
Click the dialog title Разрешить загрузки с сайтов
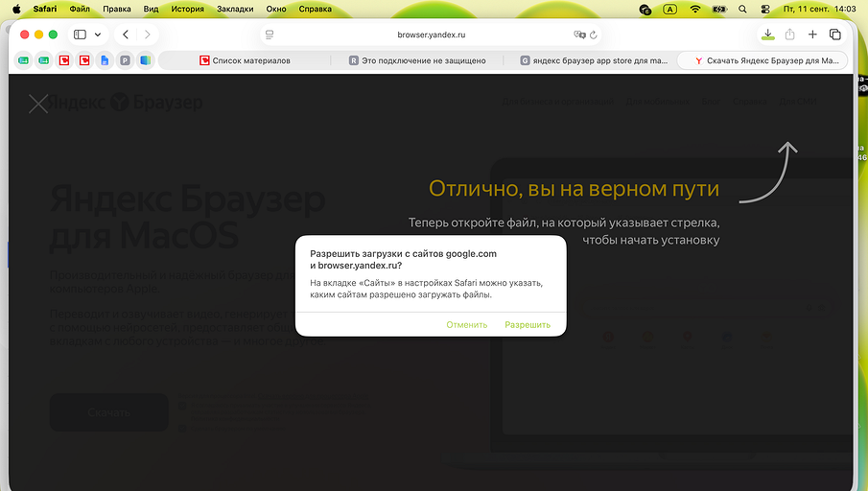coord(403,260)
